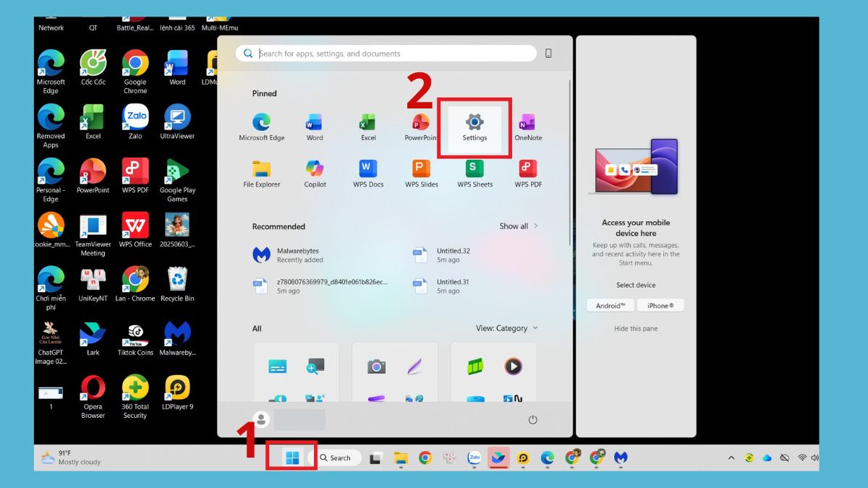
Task: Open recommended file Untitled.32
Action: click(442, 254)
